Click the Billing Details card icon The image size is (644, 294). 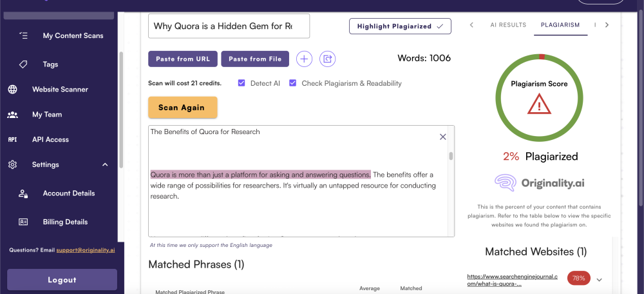pyautogui.click(x=23, y=222)
